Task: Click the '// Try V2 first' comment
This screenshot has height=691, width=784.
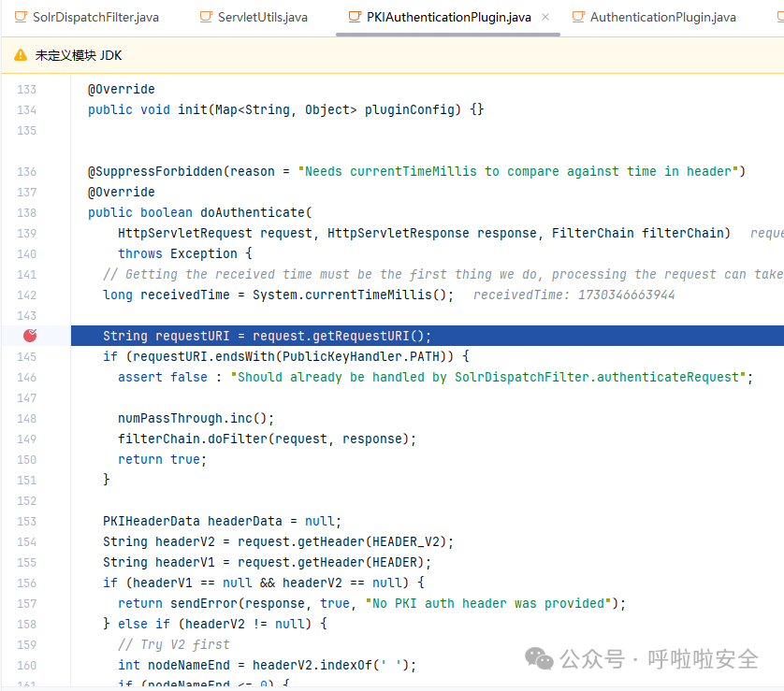Action: pyautogui.click(x=173, y=644)
